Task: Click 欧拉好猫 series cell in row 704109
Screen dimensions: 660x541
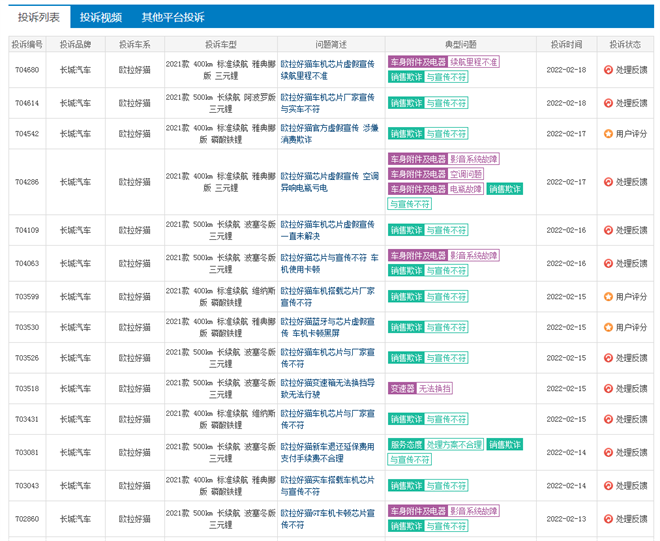Action: click(135, 230)
